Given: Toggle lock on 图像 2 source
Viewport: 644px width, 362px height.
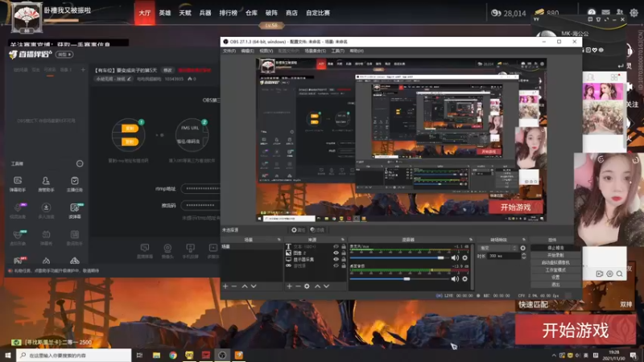Looking at the screenshot, I should 344,253.
